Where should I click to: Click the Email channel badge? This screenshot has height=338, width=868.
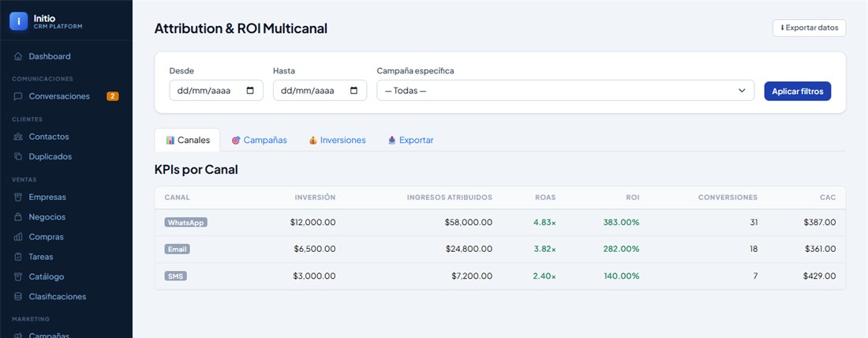point(177,250)
